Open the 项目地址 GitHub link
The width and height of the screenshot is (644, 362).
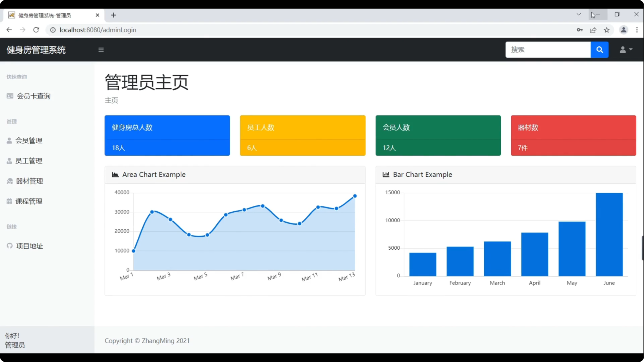click(29, 246)
